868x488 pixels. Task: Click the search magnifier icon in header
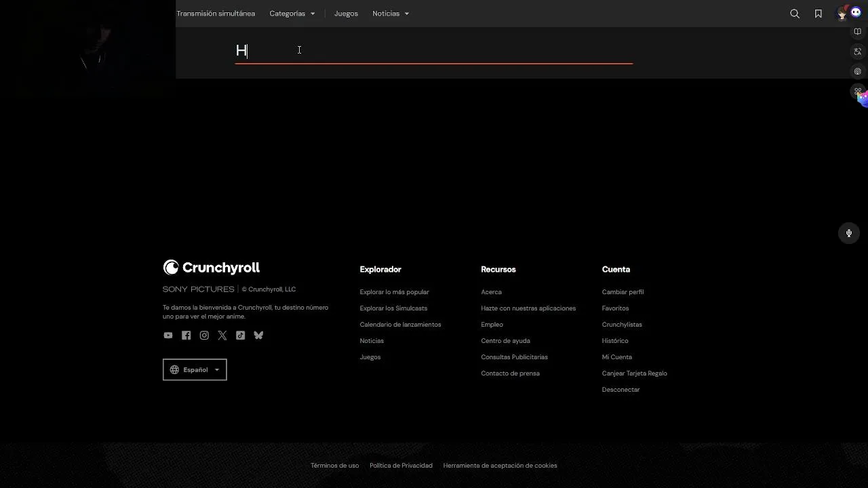pos(795,14)
